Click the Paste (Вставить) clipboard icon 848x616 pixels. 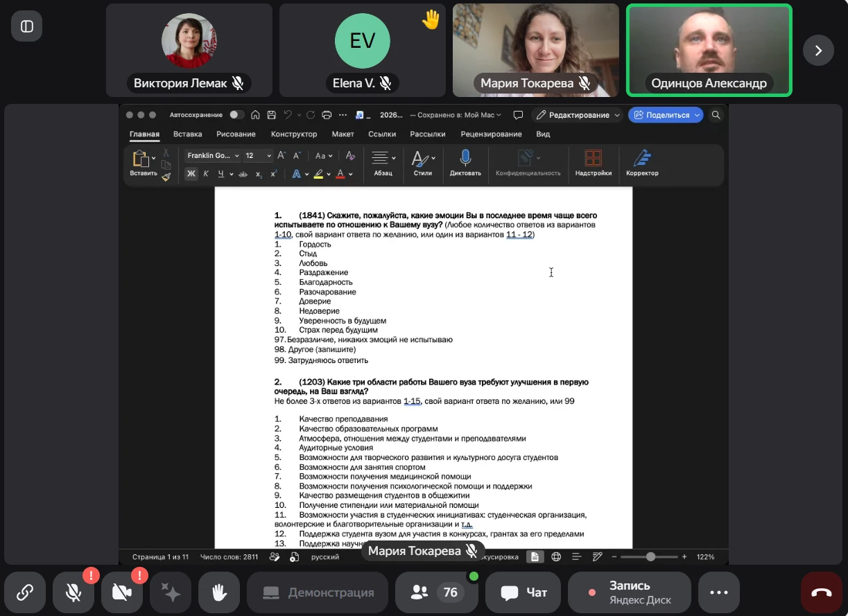click(141, 159)
